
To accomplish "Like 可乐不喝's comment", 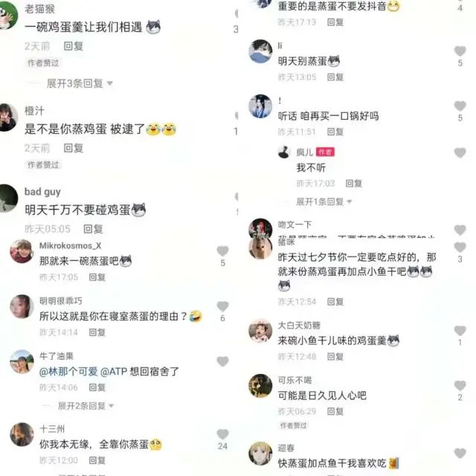I will pyautogui.click(x=460, y=385).
